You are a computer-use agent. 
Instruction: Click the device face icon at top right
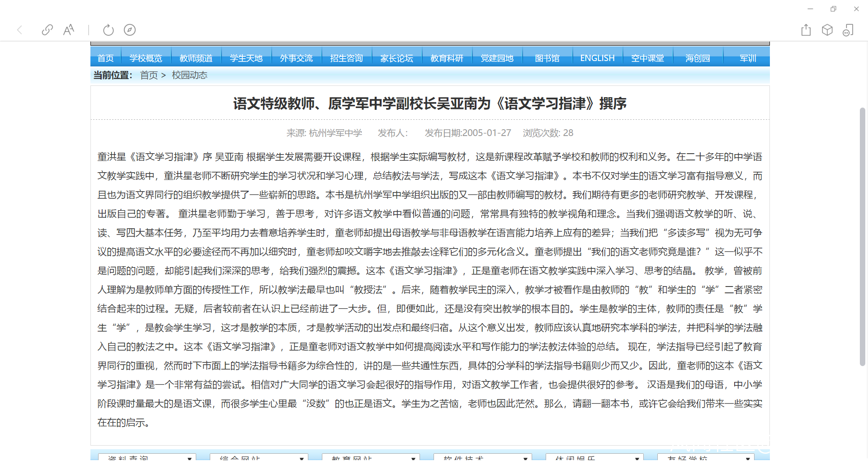pyautogui.click(x=848, y=30)
